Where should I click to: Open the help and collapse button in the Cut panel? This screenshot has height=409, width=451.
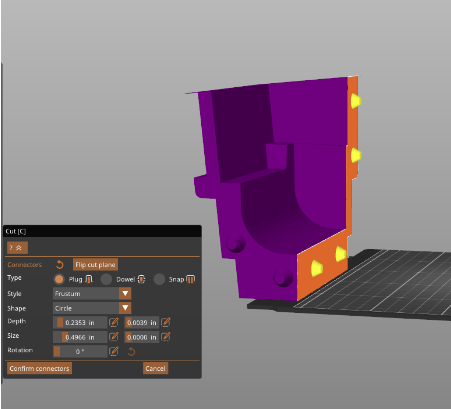[x=17, y=248]
